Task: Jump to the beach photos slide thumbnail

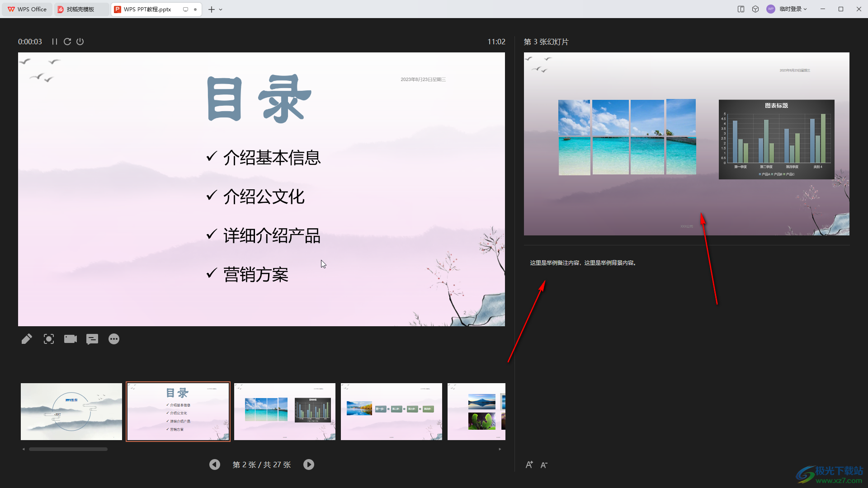Action: 285,412
